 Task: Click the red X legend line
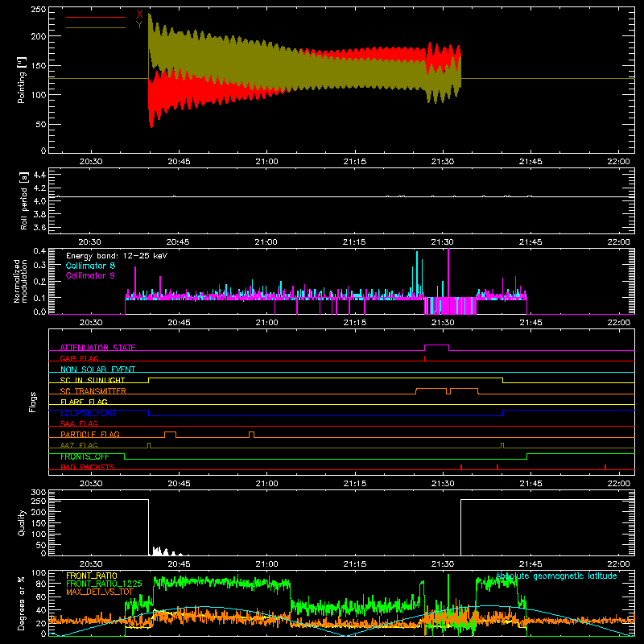click(x=96, y=17)
